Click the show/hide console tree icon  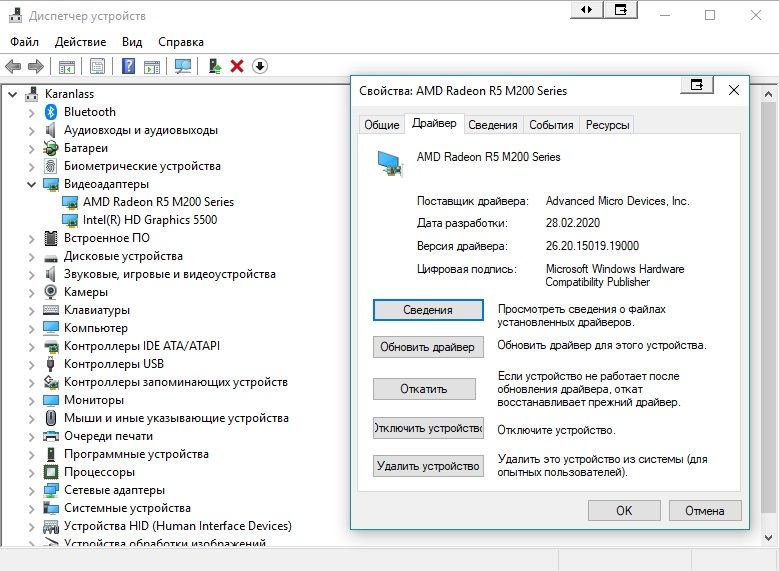(67, 66)
